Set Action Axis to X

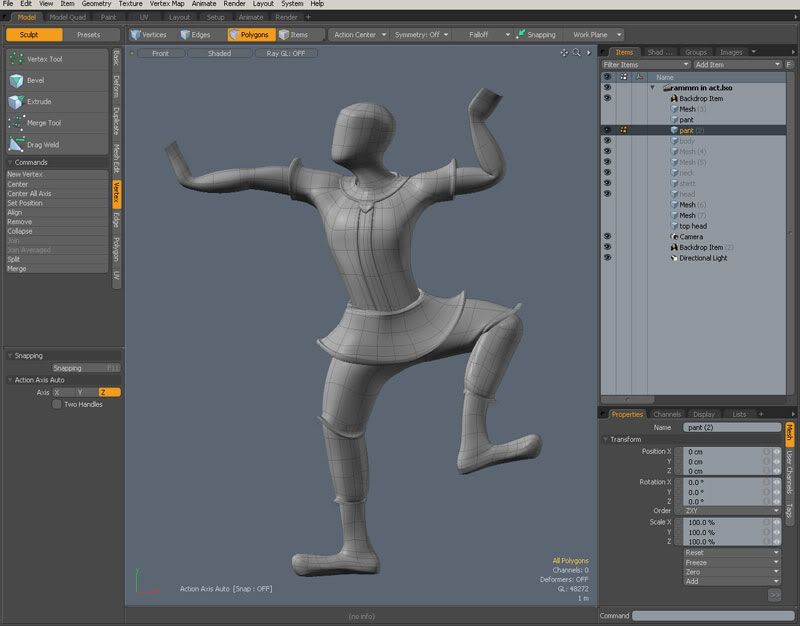pos(63,392)
